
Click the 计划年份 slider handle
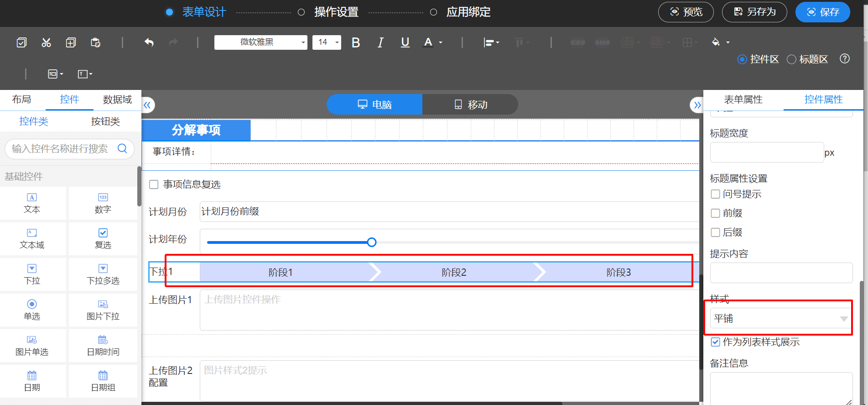tap(372, 242)
